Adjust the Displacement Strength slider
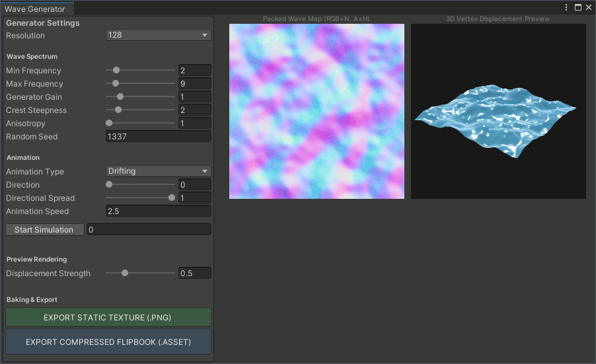This screenshot has height=364, width=596. click(x=140, y=273)
